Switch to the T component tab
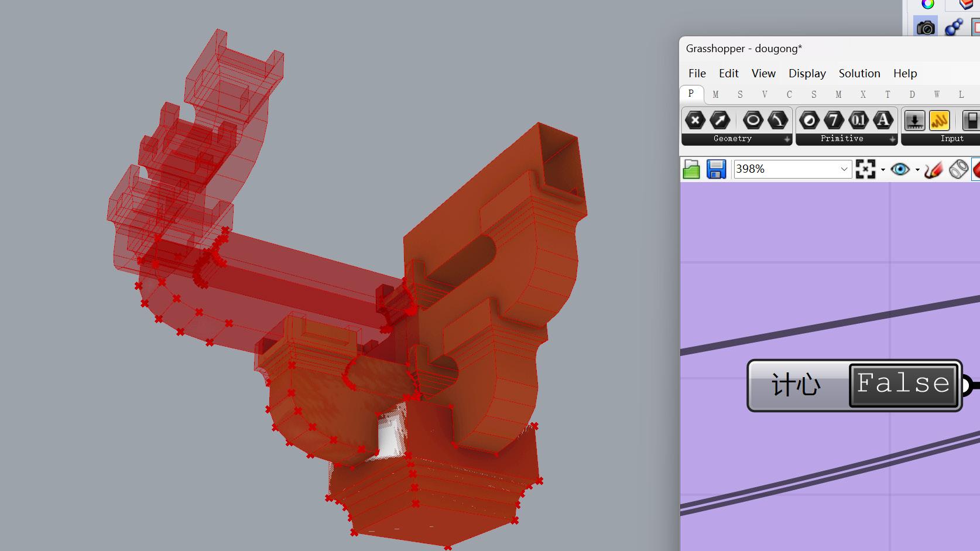Screen dimensions: 980x551 (888, 94)
